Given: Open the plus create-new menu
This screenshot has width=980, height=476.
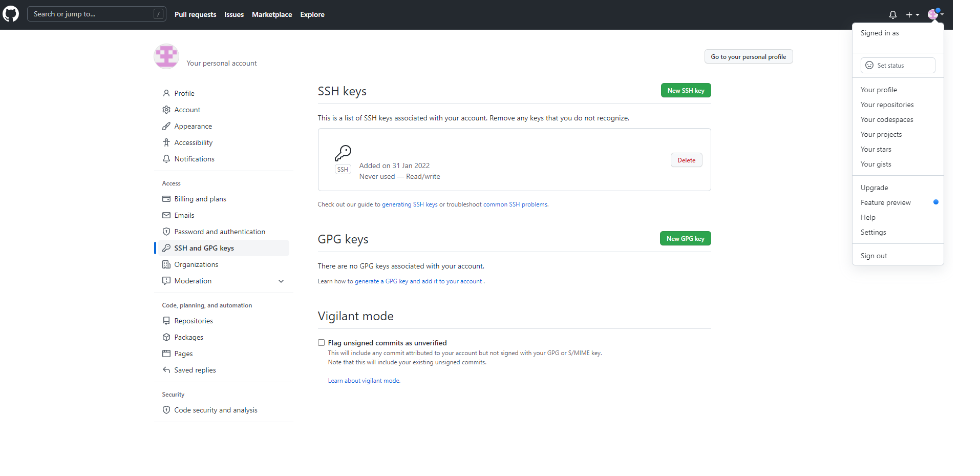Looking at the screenshot, I should pos(912,15).
